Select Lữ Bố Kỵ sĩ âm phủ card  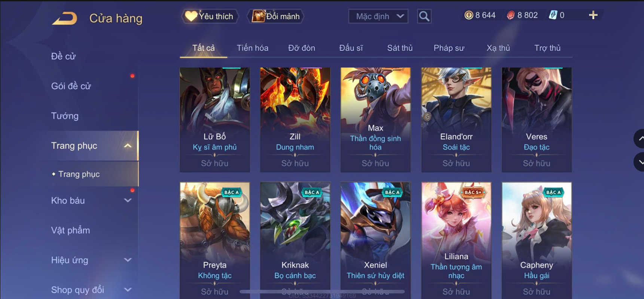215,120
